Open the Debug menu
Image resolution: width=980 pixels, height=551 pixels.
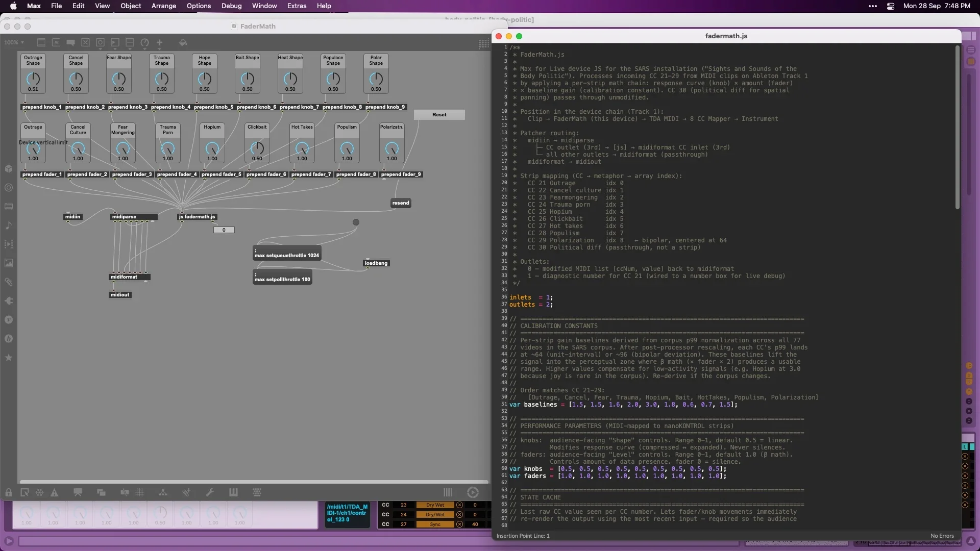(231, 6)
